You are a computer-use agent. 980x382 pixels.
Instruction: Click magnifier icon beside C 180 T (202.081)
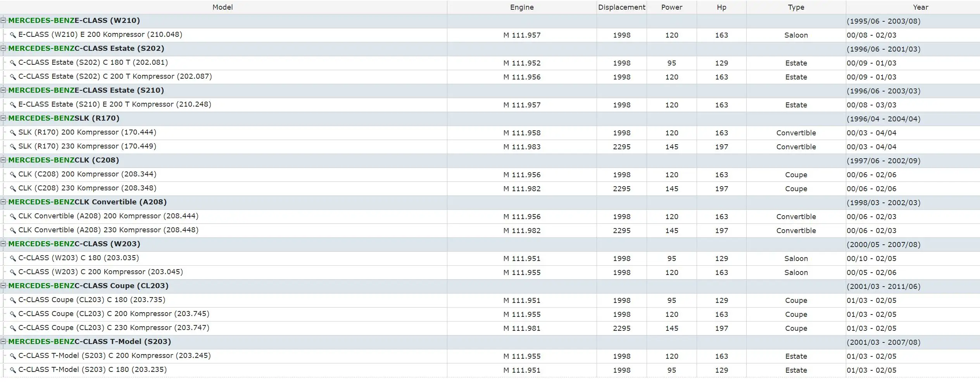pyautogui.click(x=13, y=63)
